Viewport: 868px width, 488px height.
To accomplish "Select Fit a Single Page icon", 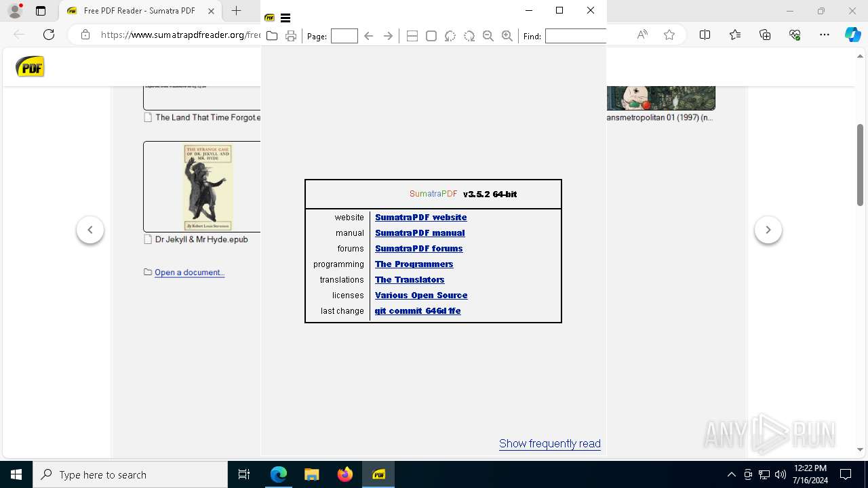I will 431,36.
